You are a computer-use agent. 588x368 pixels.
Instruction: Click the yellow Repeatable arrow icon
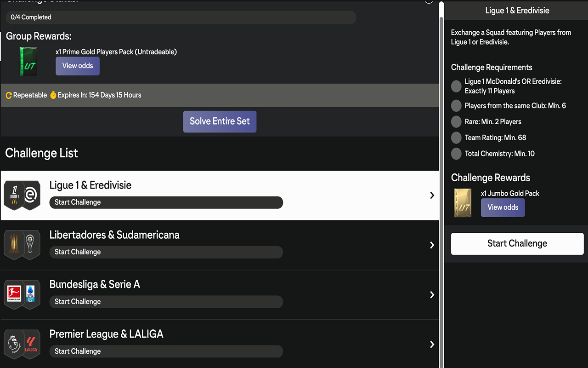(x=9, y=95)
